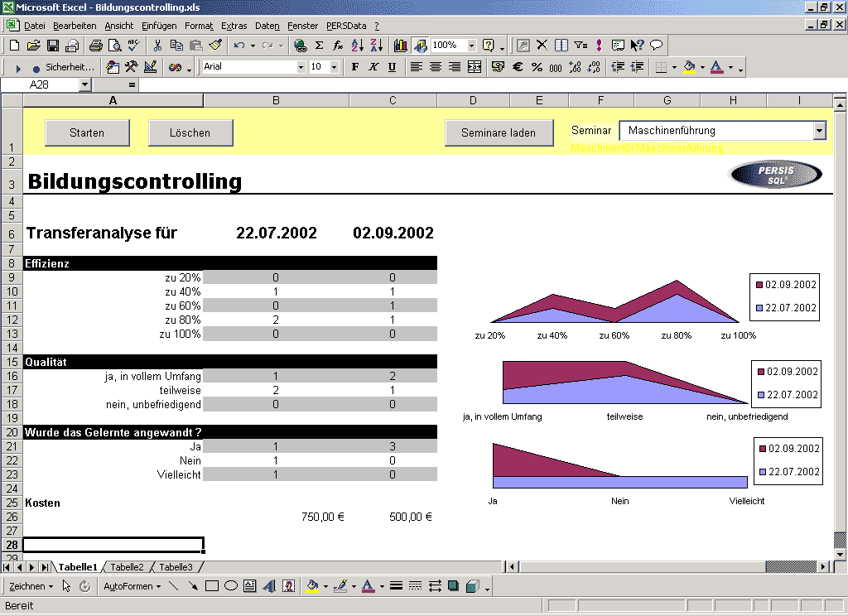
Task: Apply Euro currency format icon
Action: [x=517, y=66]
